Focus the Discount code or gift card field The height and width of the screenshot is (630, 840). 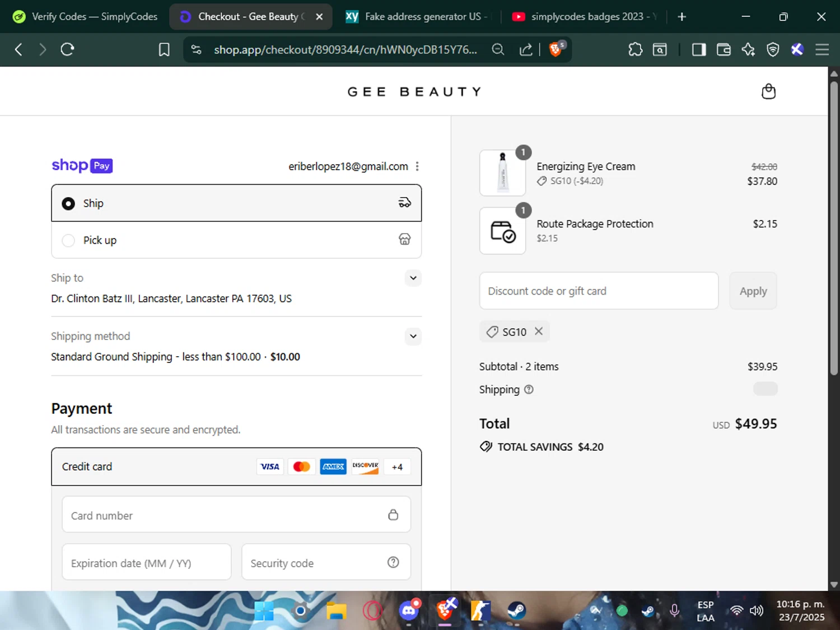(x=599, y=291)
